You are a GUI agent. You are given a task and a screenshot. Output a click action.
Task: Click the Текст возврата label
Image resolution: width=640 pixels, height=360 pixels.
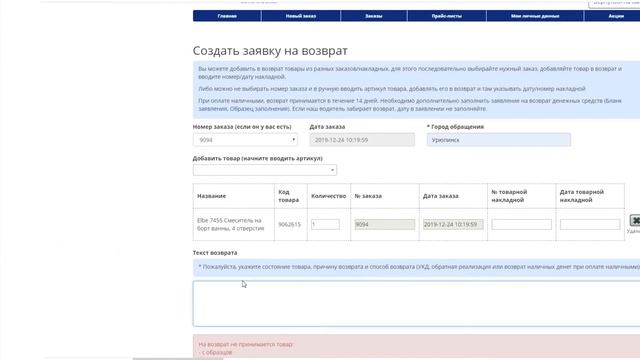[x=215, y=253]
